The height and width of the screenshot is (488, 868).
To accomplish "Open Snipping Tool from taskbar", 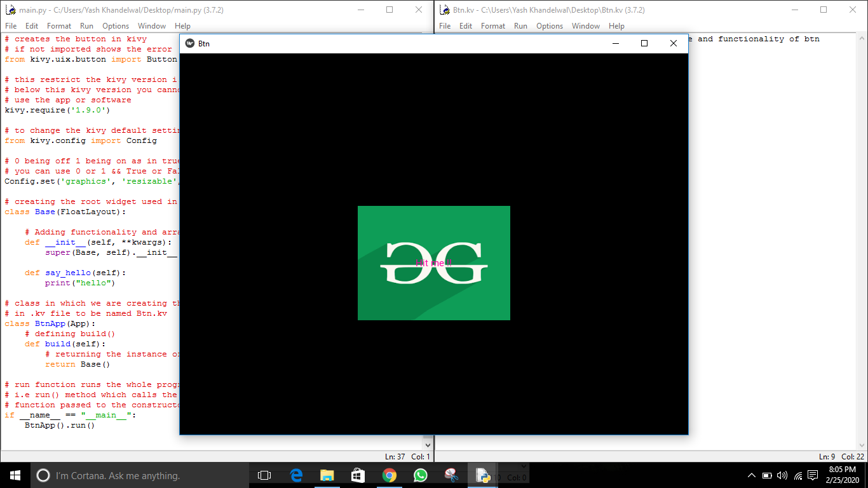I will coord(451,475).
